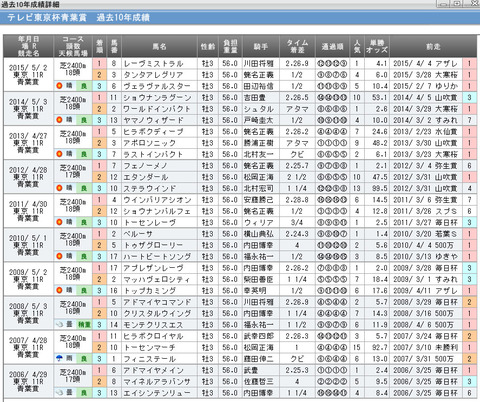Click the 通過順 column header
Viewport: 480px width, 402px height.
point(332,46)
